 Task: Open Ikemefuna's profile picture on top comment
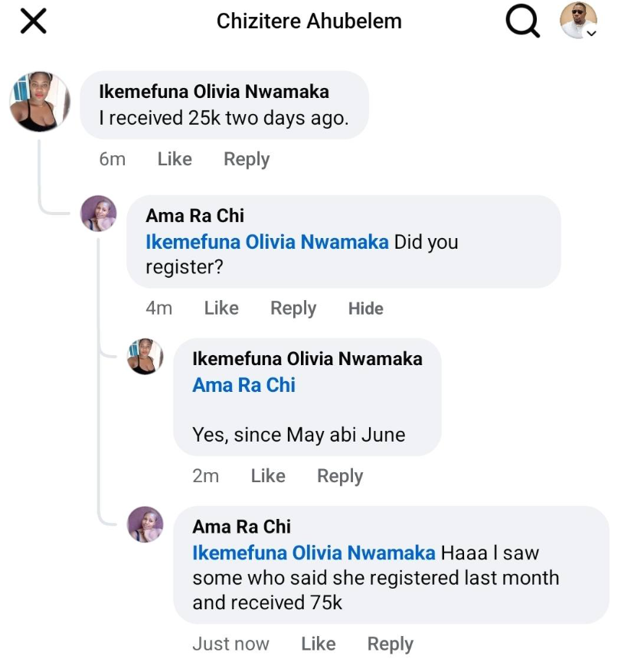[x=39, y=102]
